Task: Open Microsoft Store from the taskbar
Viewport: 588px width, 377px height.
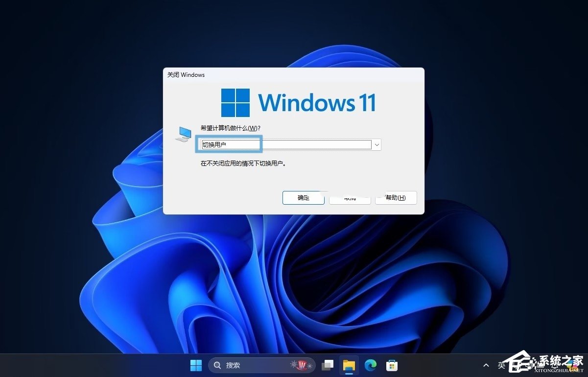Action: coord(392,365)
